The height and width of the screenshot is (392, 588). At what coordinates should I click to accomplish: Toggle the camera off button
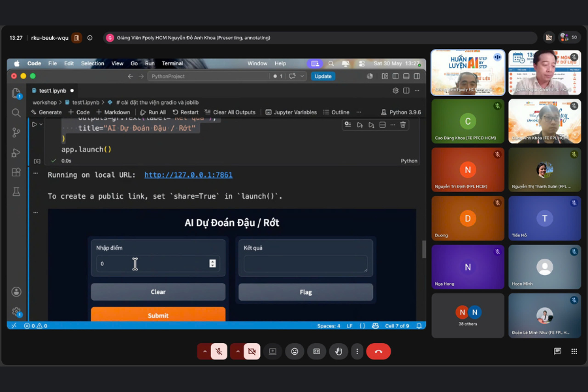pos(252,351)
